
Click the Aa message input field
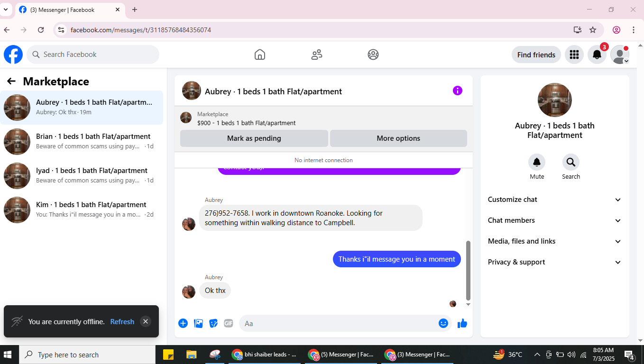coord(345,323)
